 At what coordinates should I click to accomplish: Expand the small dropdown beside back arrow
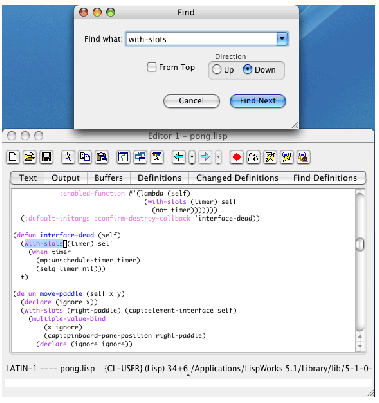tap(192, 157)
